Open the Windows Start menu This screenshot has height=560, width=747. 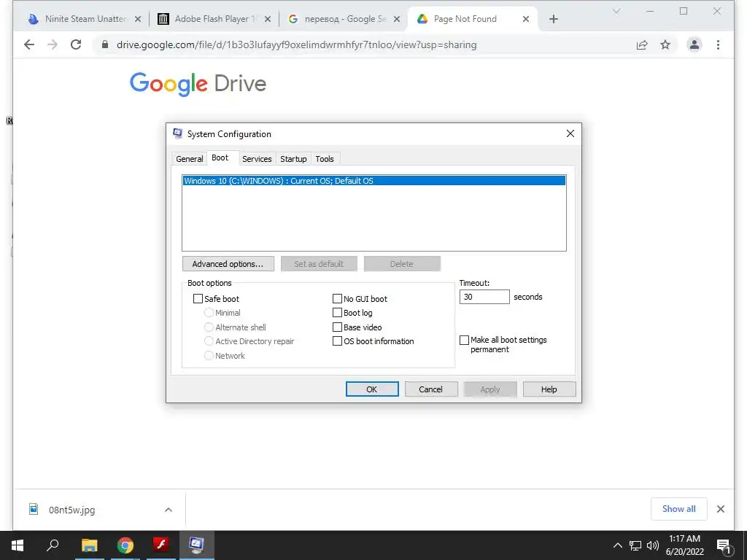click(18, 545)
